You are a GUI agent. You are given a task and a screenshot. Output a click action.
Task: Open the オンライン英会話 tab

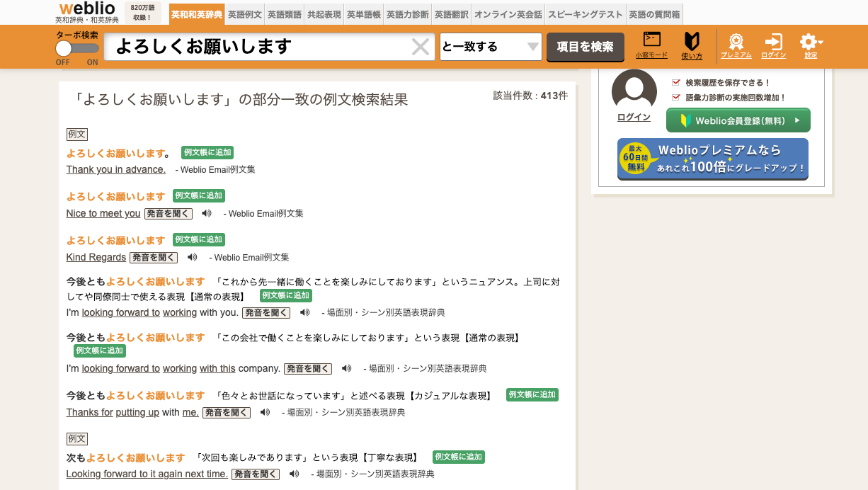(x=508, y=14)
